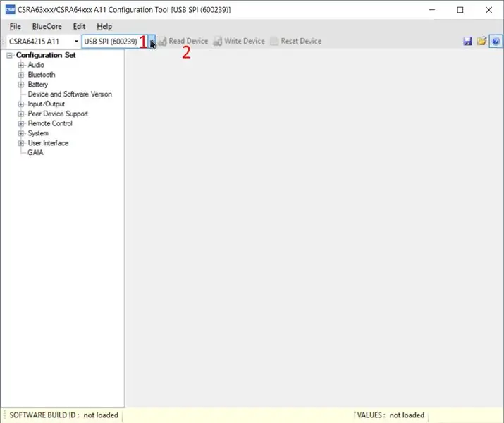Select the Battery label in tree

[38, 85]
